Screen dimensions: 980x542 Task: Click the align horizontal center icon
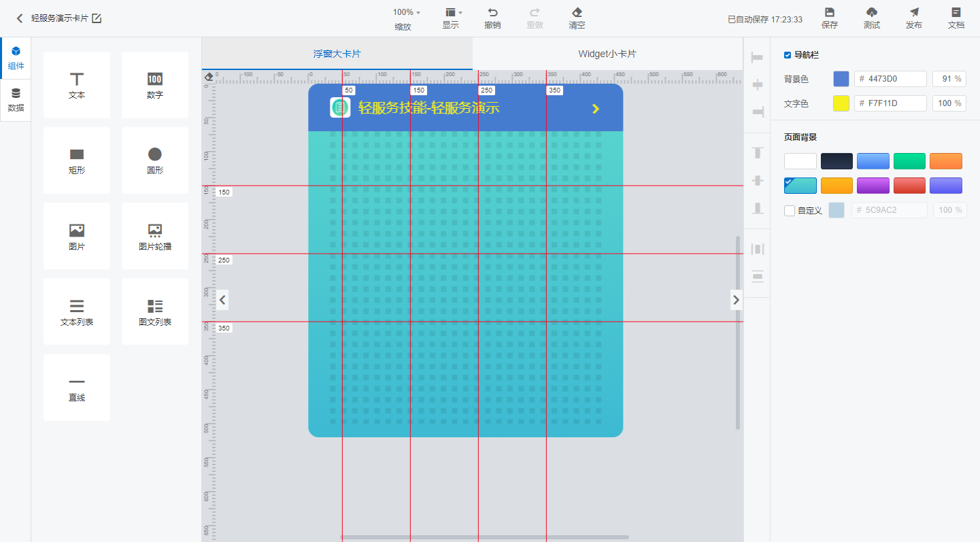(757, 84)
